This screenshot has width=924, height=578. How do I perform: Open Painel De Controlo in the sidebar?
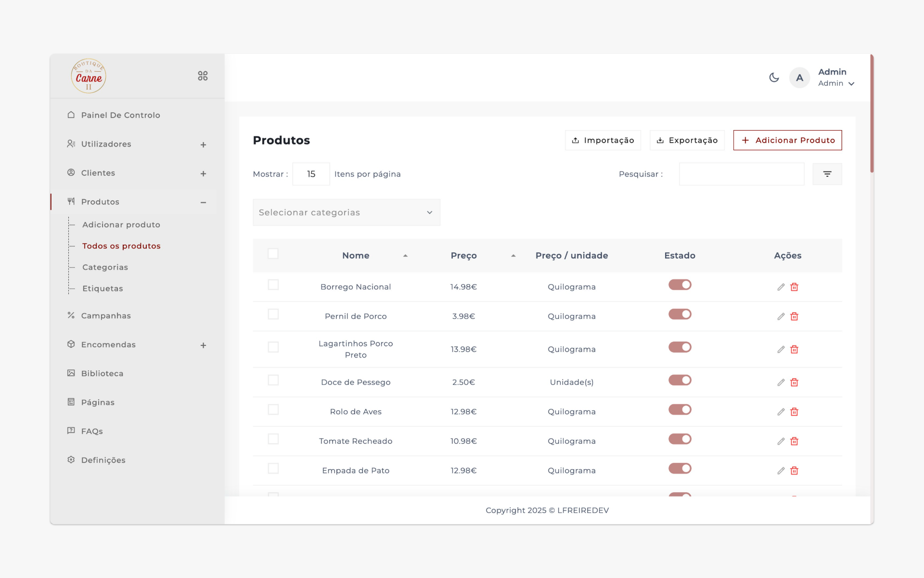point(120,115)
